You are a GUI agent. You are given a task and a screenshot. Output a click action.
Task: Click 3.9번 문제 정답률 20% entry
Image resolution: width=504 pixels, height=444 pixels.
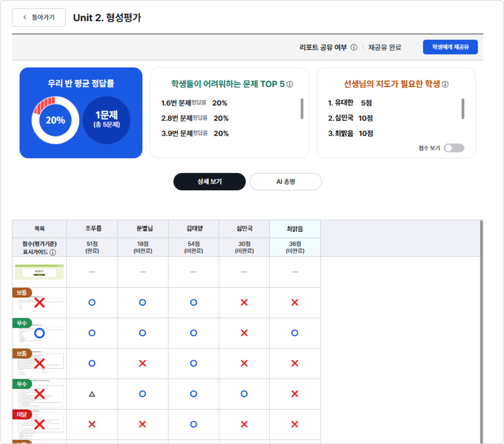click(x=195, y=133)
